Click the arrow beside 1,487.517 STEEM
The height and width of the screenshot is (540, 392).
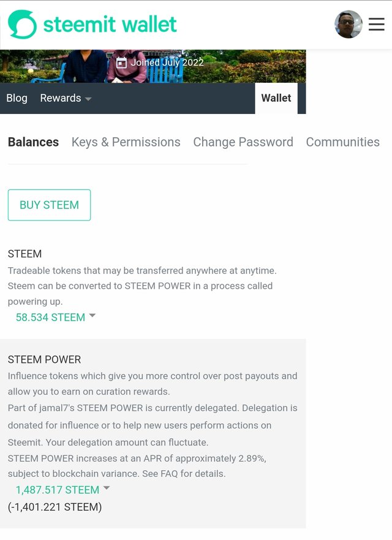pos(107,488)
